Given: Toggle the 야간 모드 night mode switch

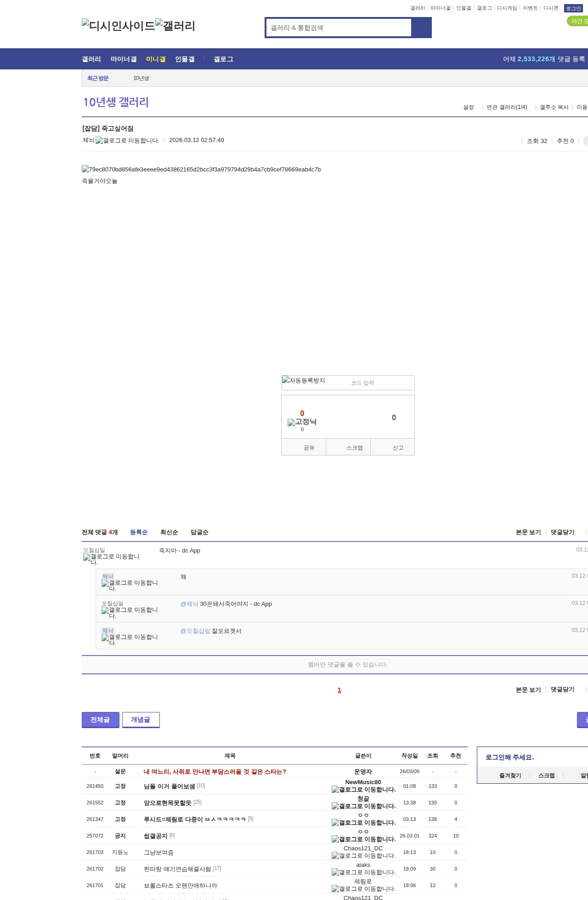Looking at the screenshot, I should click(578, 21).
